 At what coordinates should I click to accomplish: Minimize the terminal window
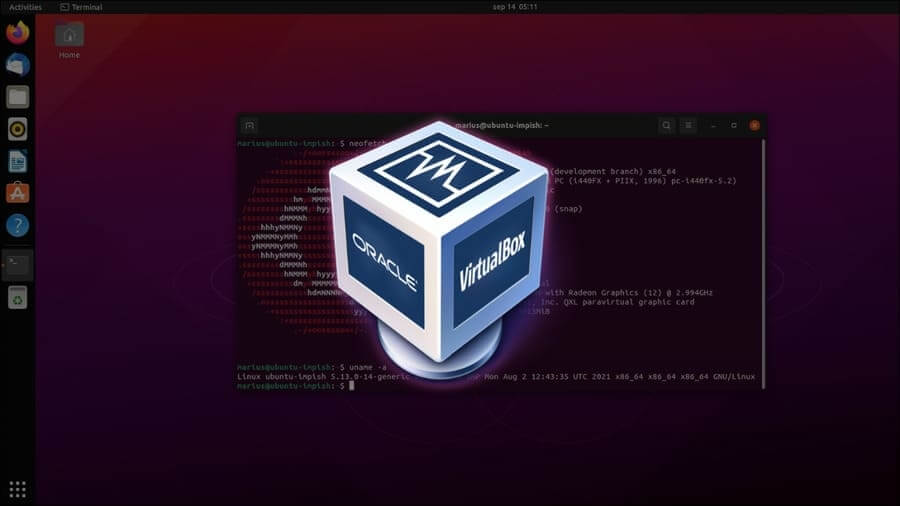pos(713,126)
